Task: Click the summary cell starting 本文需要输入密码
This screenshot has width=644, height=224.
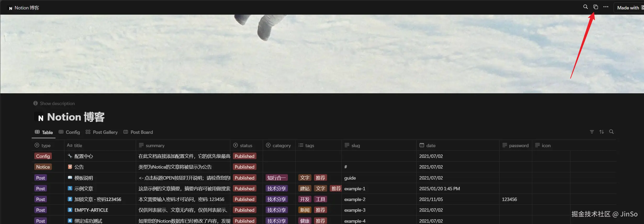Action: point(183,199)
